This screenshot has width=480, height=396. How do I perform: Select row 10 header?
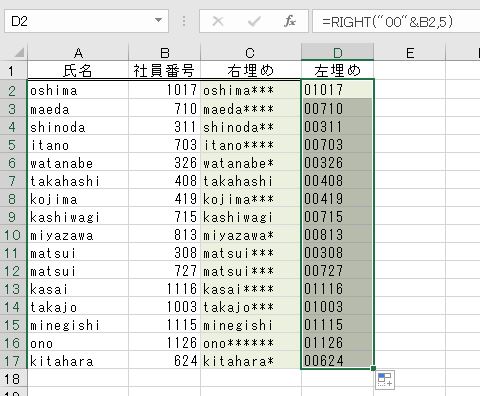(13, 235)
